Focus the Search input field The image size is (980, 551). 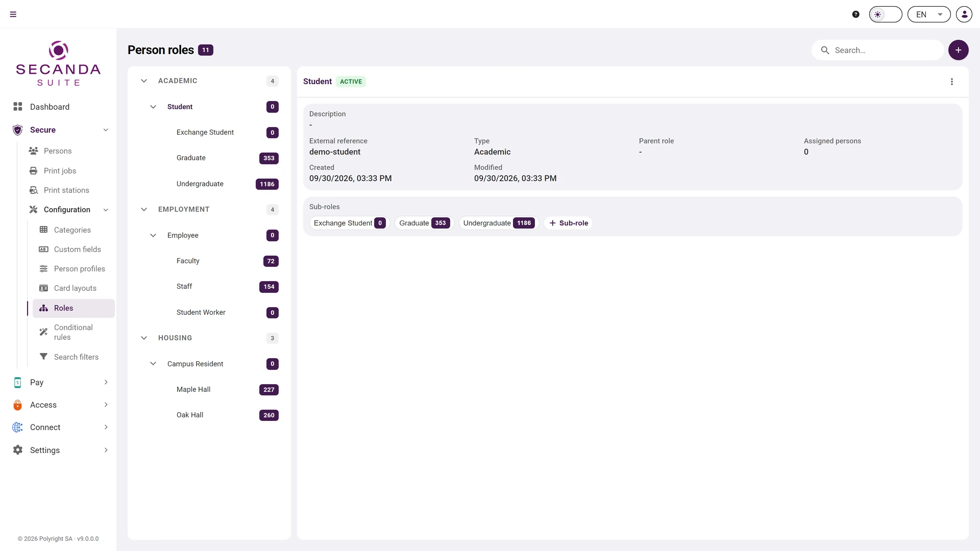click(878, 50)
